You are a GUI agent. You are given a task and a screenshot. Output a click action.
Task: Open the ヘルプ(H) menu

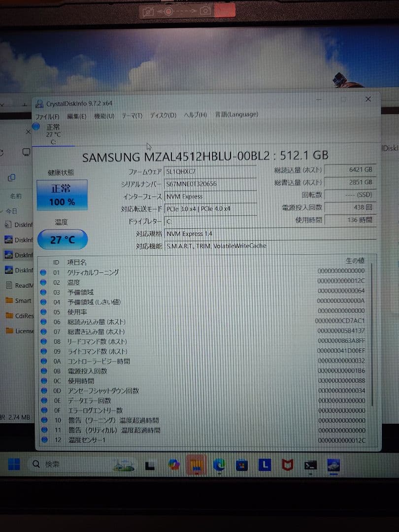[196, 114]
